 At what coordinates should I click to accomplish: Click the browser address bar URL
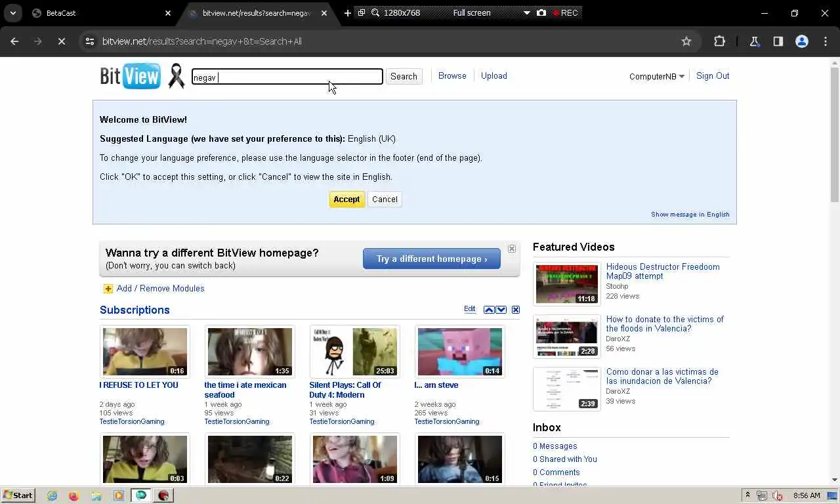(202, 41)
